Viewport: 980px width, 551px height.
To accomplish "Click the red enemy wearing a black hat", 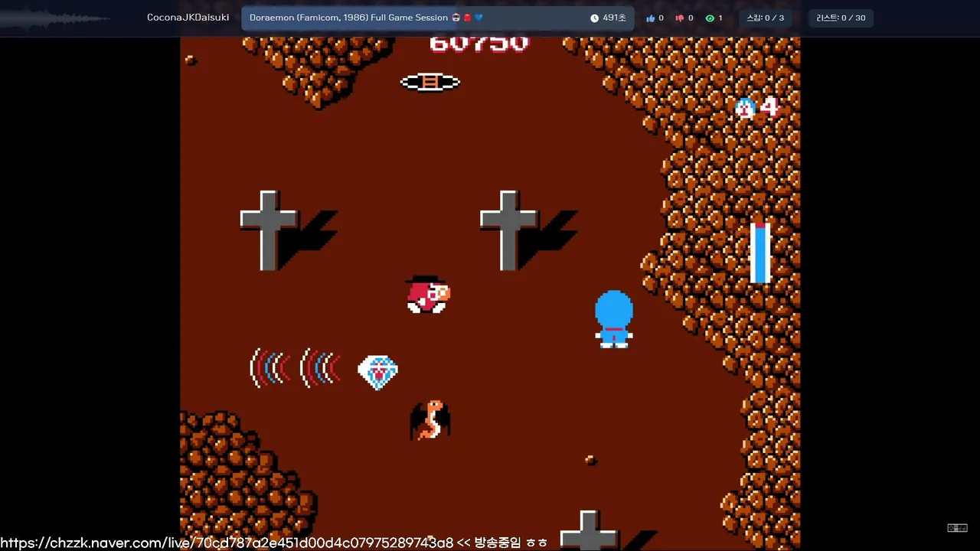I will coord(428,295).
